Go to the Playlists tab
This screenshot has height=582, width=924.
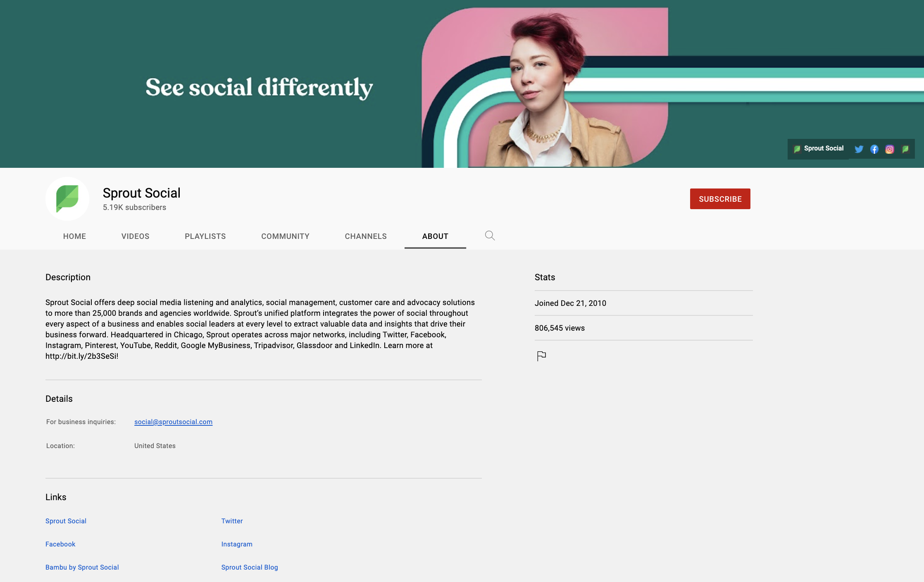coord(205,236)
